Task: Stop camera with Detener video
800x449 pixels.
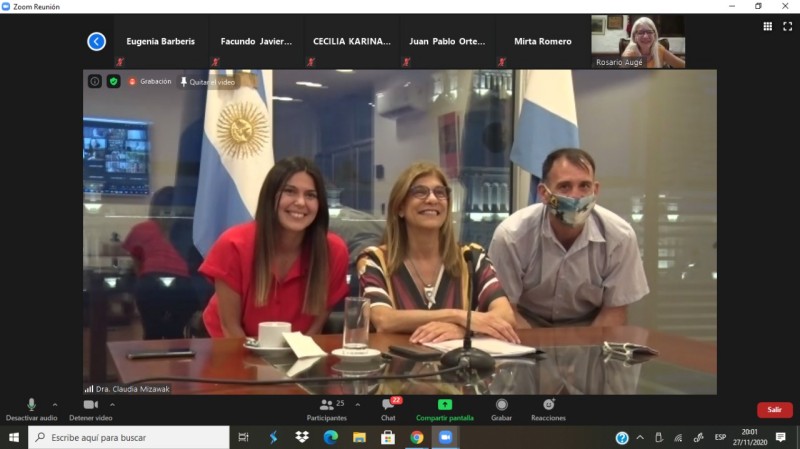Action: (x=91, y=410)
